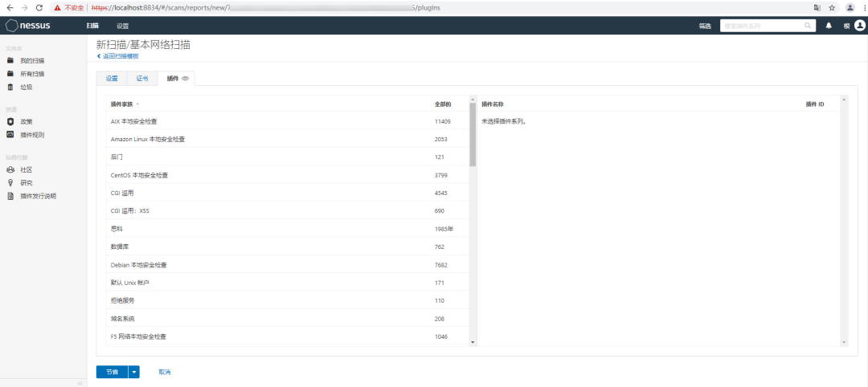The image size is (868, 387).
Task: Click count 7682 in Debian row
Action: [x=441, y=265]
